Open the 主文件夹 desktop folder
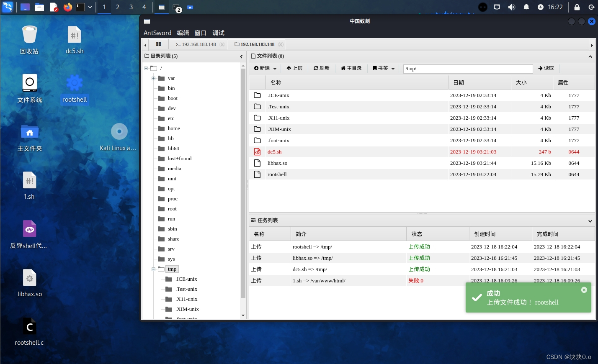Image resolution: width=598 pixels, height=364 pixels. [x=29, y=137]
